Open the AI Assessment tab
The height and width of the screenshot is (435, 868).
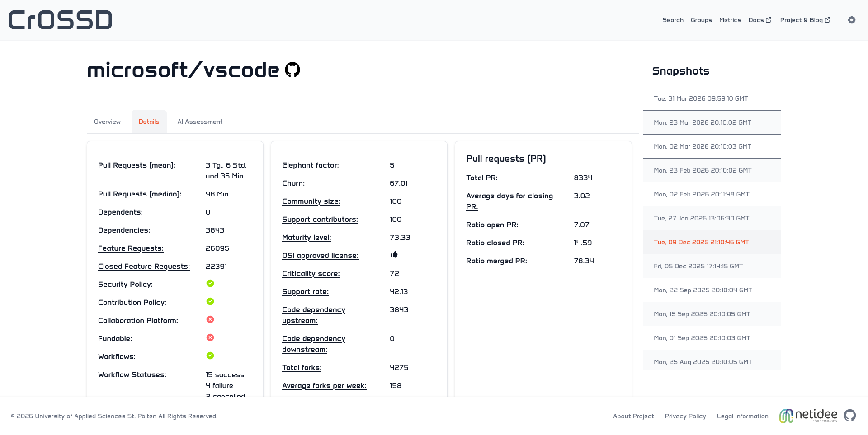(x=200, y=122)
